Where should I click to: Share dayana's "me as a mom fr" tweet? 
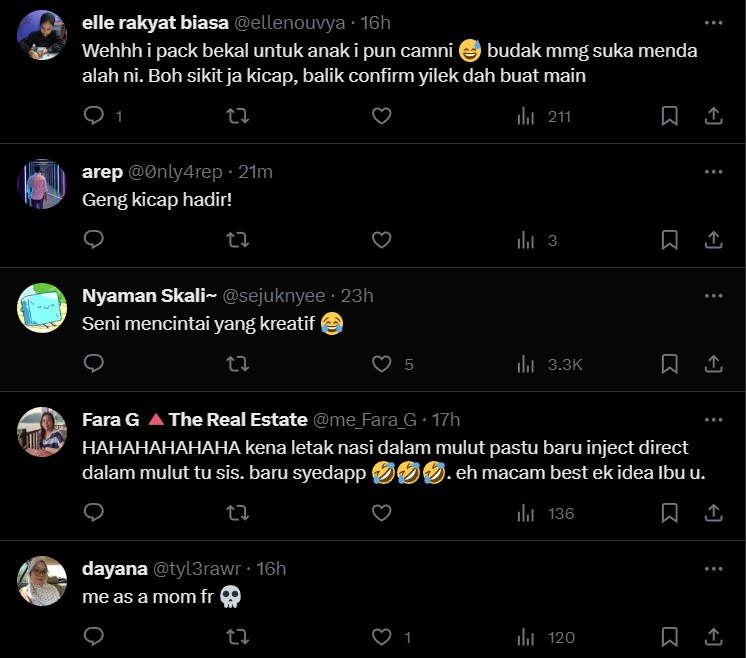click(x=713, y=637)
